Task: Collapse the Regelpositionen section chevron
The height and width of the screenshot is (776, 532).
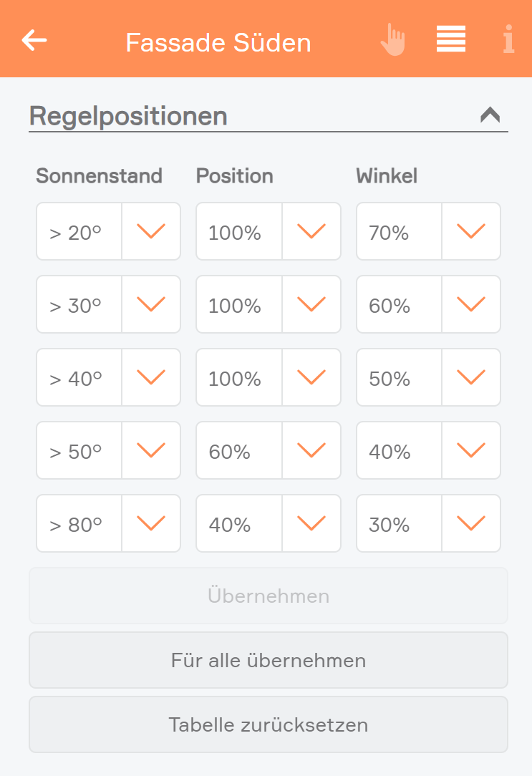Action: (x=490, y=115)
